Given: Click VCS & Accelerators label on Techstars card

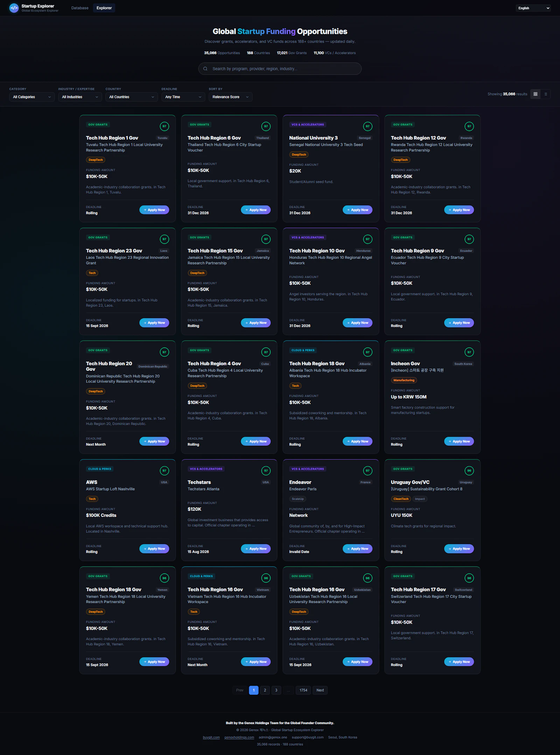Looking at the screenshot, I should (x=206, y=469).
